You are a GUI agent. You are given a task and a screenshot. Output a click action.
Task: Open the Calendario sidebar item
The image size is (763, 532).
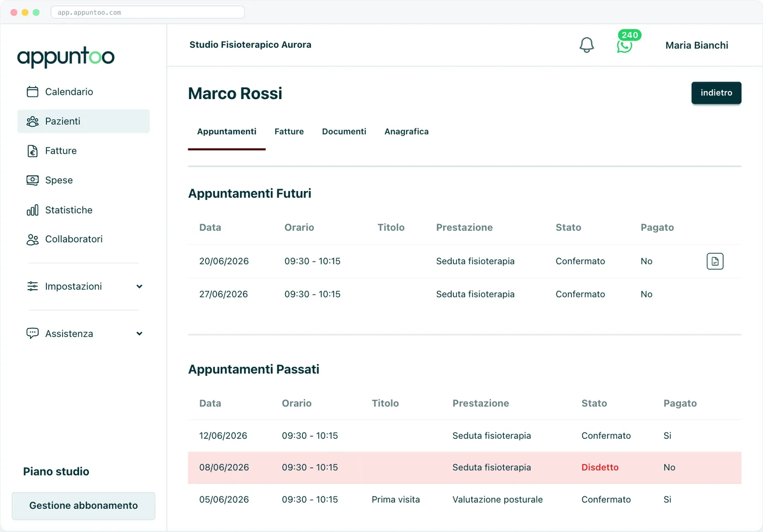click(83, 91)
